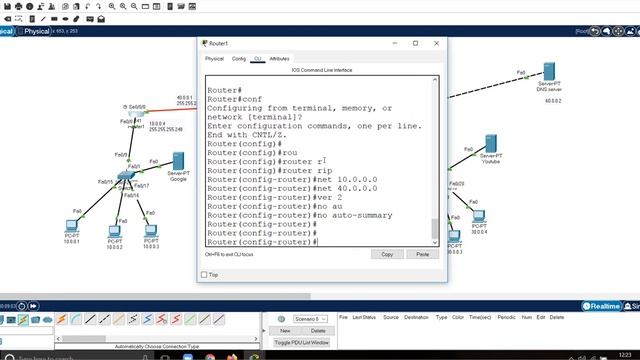Switch to Realtime mode
Image resolution: width=640 pixels, height=360 pixels.
coord(601,306)
